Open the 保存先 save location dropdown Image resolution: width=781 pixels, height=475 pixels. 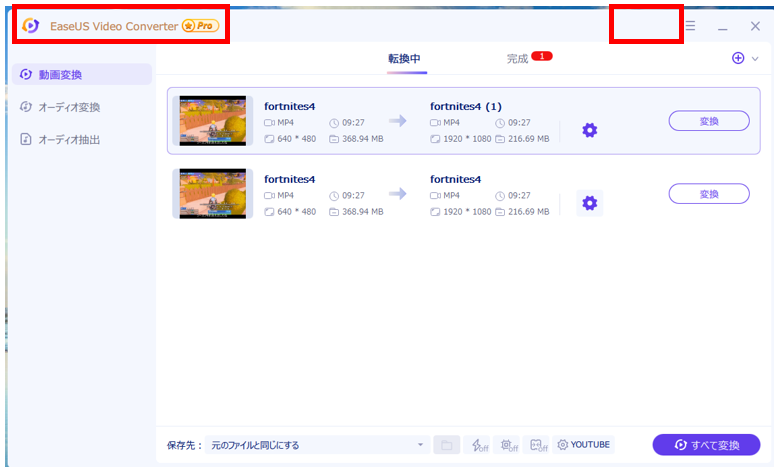click(x=317, y=445)
